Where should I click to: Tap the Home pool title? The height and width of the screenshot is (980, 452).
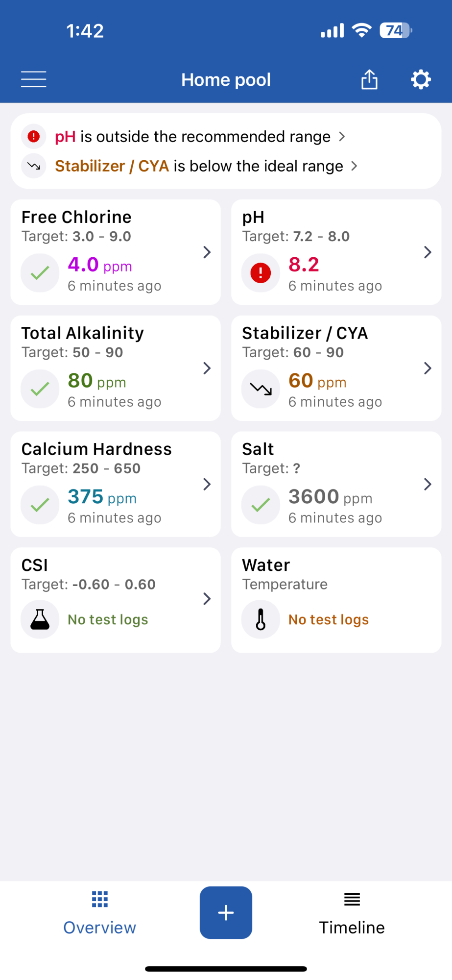point(226,80)
